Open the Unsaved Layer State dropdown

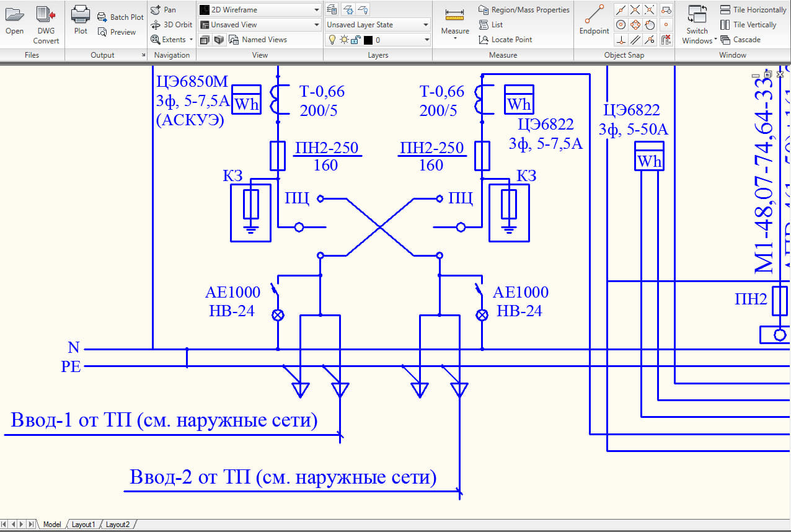click(426, 25)
